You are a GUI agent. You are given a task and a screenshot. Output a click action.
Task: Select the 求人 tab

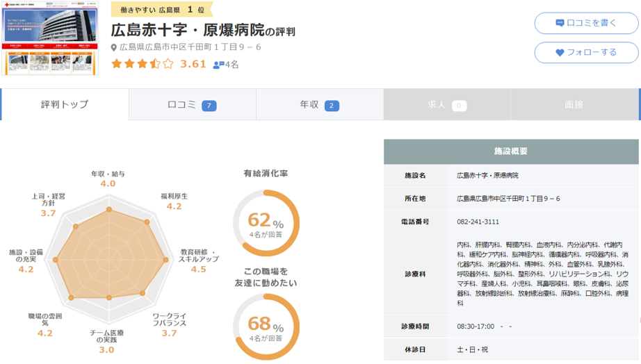click(446, 105)
